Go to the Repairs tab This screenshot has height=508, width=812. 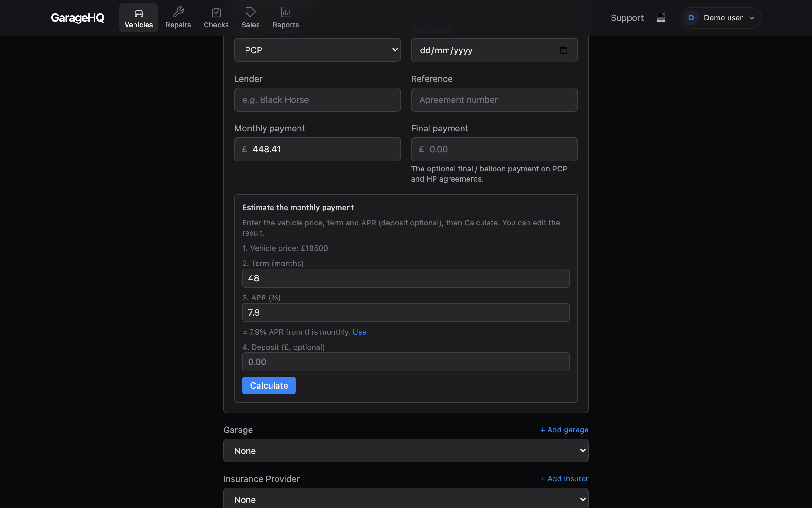[x=178, y=18]
